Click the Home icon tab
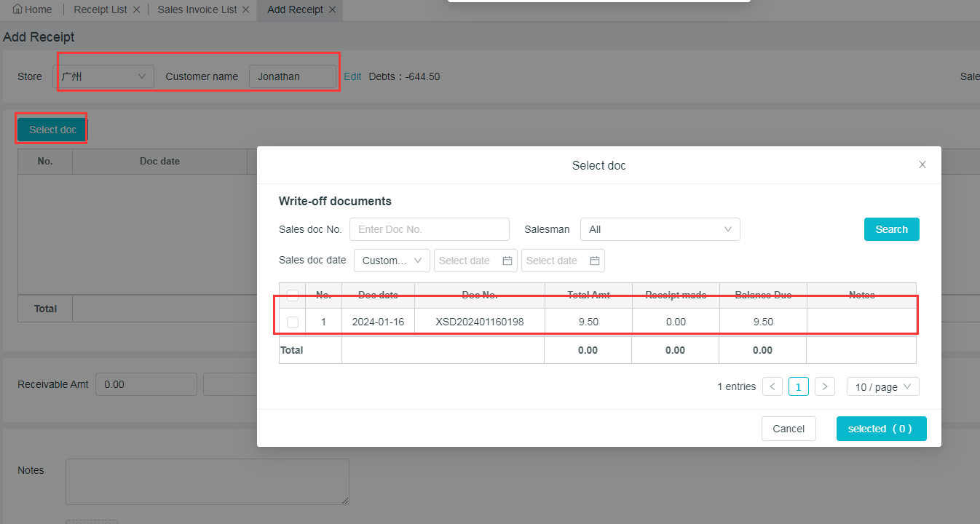Viewport: 980px width, 524px height. click(x=33, y=9)
